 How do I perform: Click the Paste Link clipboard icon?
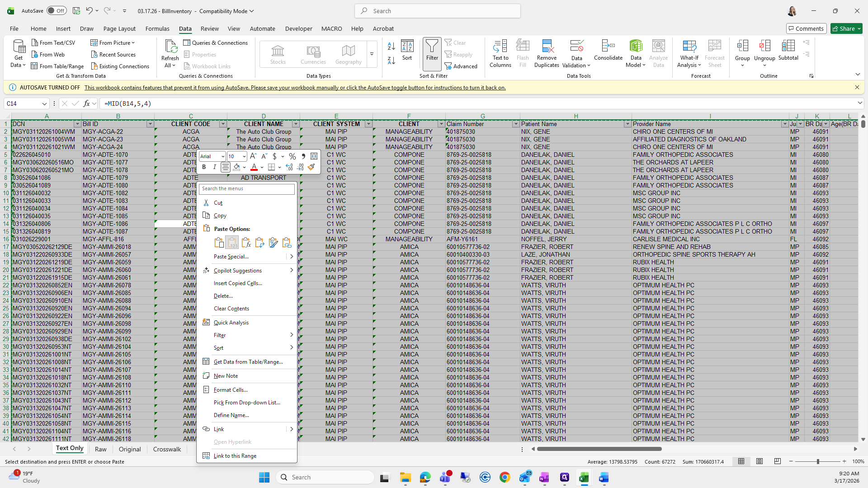coord(287,243)
